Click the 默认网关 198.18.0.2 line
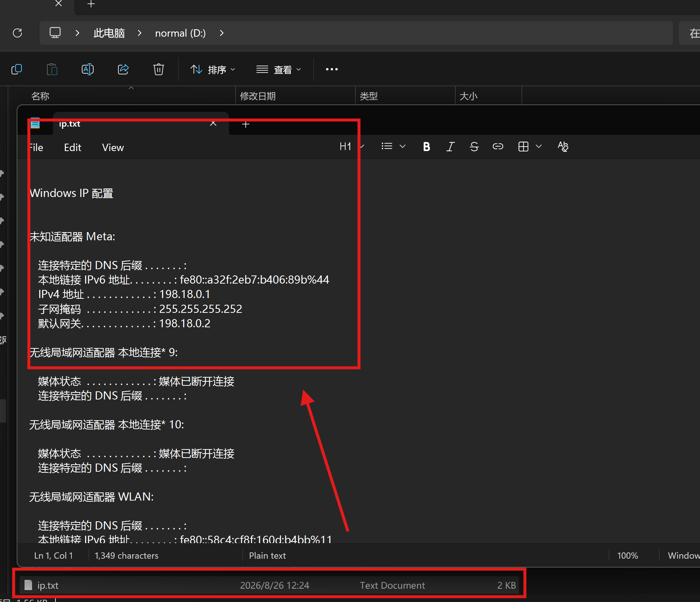This screenshot has height=602, width=700. (124, 323)
